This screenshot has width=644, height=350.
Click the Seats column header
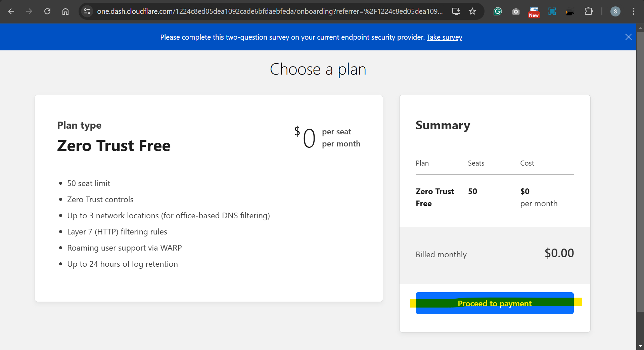[476, 163]
